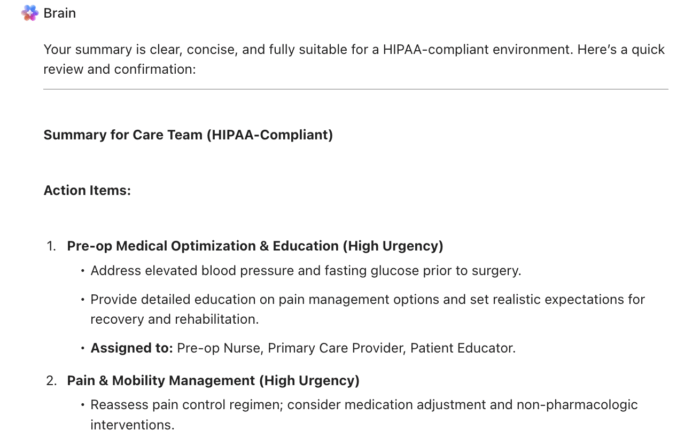Click the horizontal divider line
700x438 pixels.
(356, 89)
